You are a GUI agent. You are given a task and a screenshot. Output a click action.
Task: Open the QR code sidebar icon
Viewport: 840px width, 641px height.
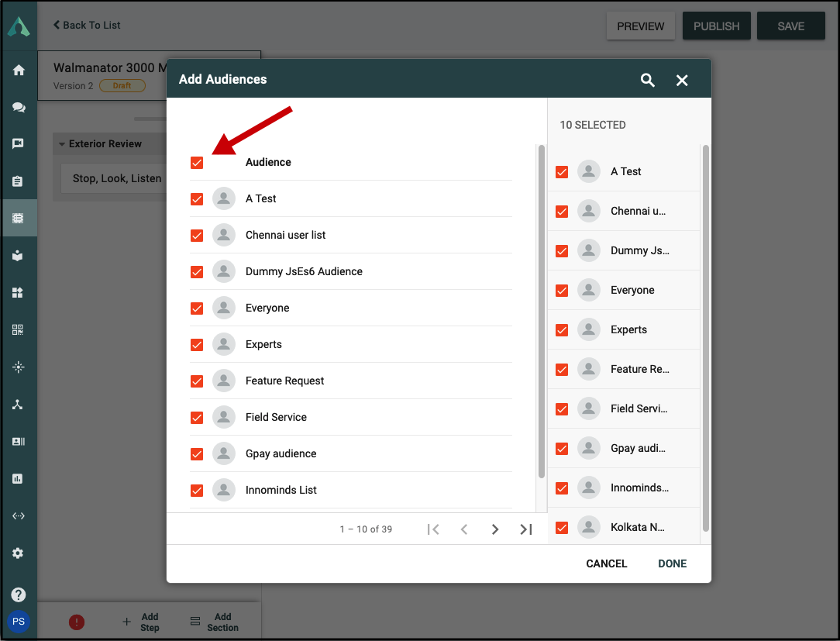click(x=18, y=329)
